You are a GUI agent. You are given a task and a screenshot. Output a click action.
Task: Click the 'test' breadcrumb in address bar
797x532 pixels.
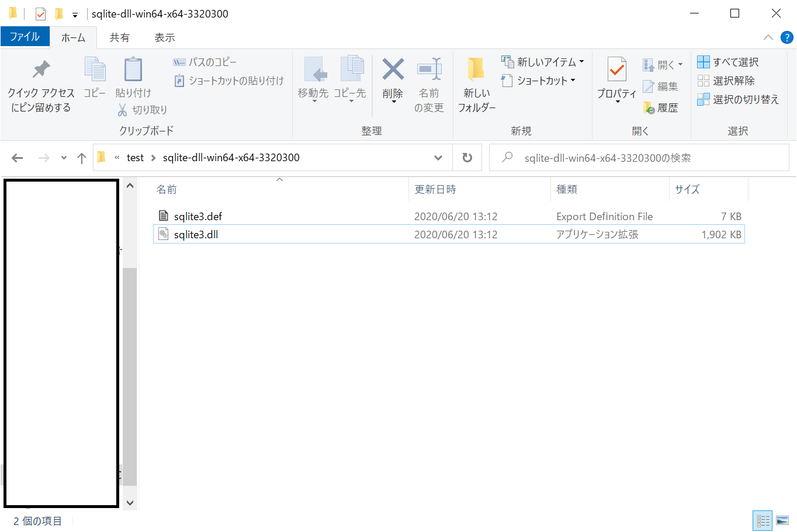point(135,158)
